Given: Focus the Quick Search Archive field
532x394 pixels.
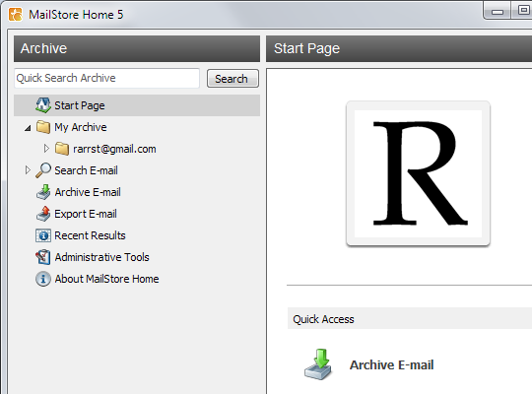Looking at the screenshot, I should [106, 78].
